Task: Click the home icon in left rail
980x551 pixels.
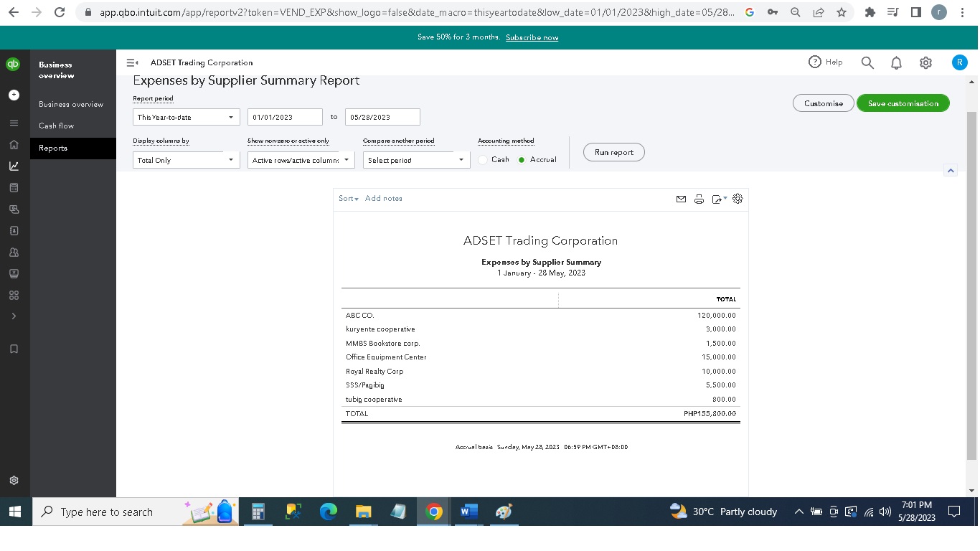Action: (x=14, y=144)
